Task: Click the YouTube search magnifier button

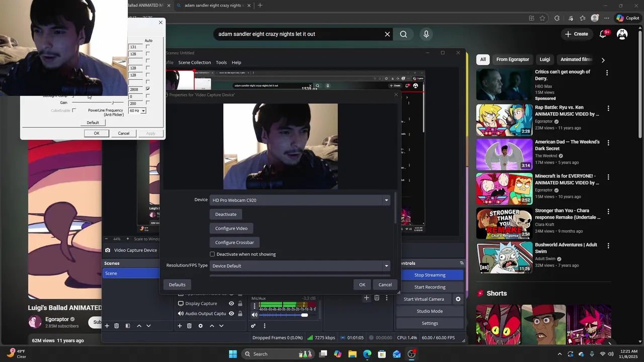Action: (x=404, y=34)
